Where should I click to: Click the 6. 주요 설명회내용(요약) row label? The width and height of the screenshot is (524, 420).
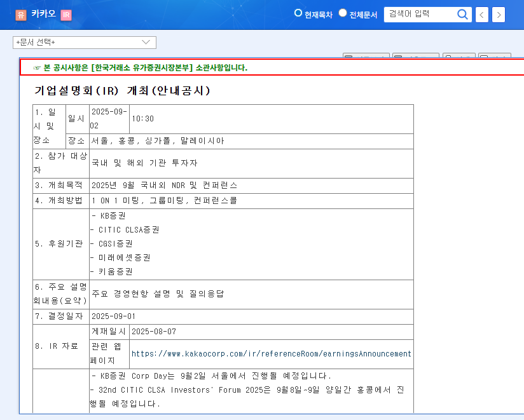coord(60,294)
